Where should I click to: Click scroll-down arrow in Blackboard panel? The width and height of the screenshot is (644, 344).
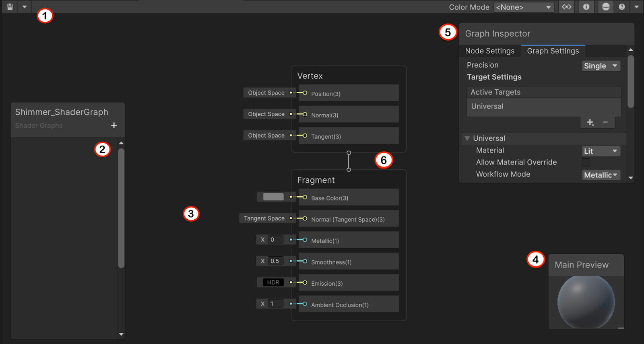click(121, 334)
